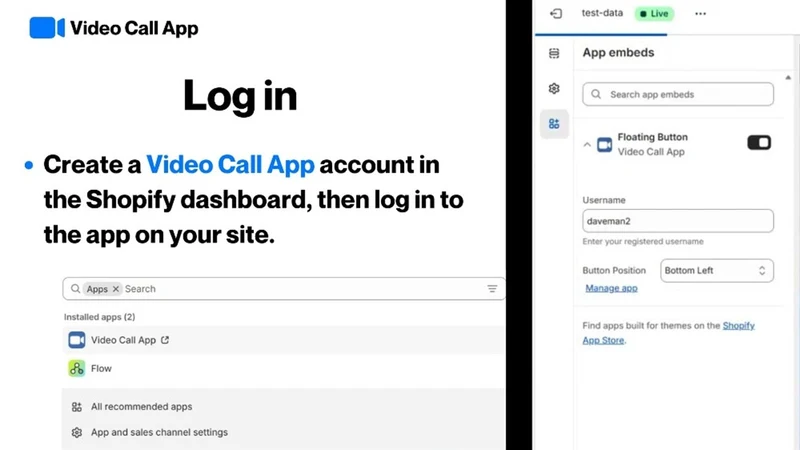Remove the Apps filter chip with its X
The width and height of the screenshot is (800, 450).
pos(116,289)
